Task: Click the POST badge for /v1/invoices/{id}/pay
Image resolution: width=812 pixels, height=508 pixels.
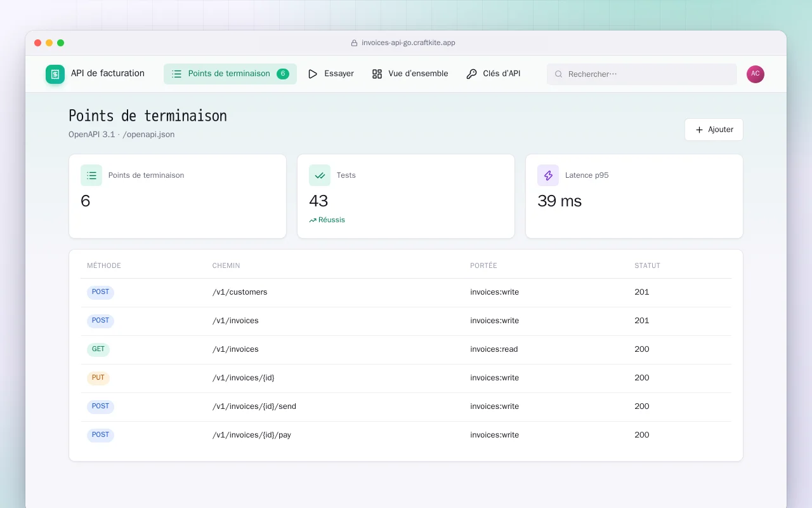Action: coord(100,436)
